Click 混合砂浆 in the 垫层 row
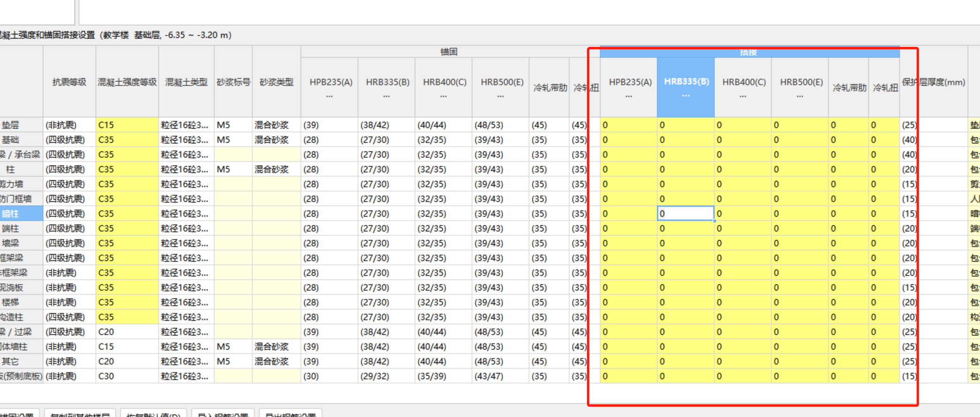 277,125
